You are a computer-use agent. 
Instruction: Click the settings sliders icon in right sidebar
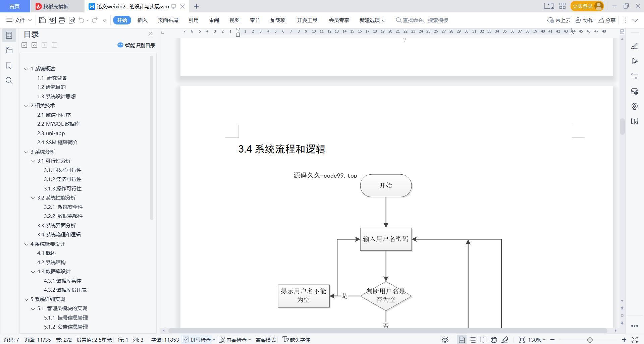tap(634, 76)
